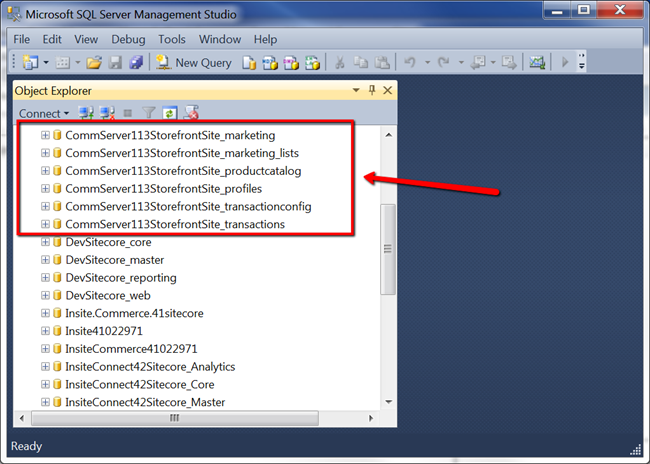Screen dimensions: 650x464
Task: Click the New Project toolbar icon
Action: (x=30, y=63)
